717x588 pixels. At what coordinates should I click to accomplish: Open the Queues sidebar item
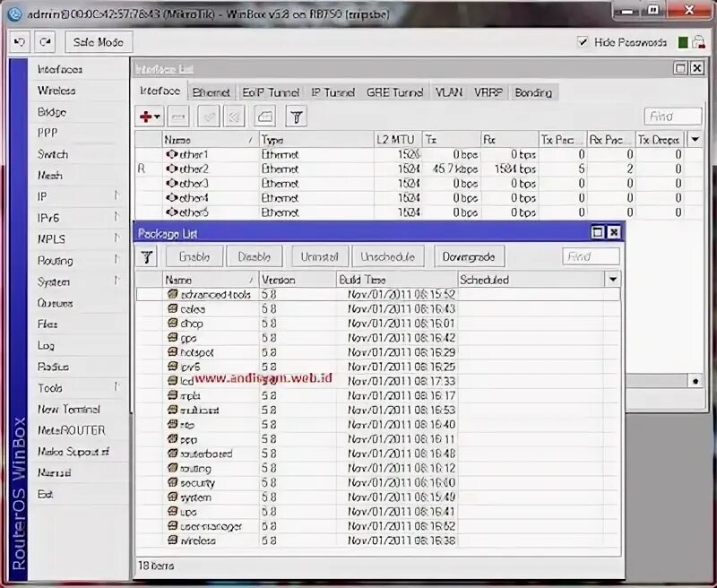(55, 303)
